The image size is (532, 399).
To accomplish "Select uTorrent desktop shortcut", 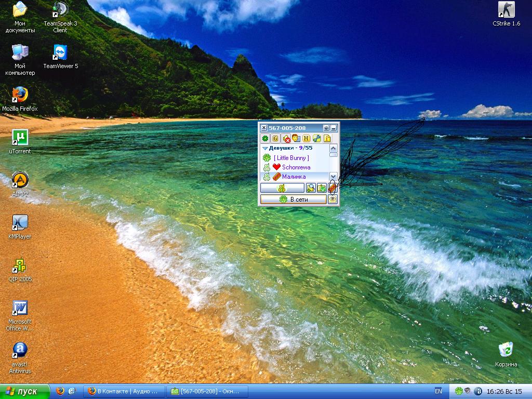I will [20, 142].
